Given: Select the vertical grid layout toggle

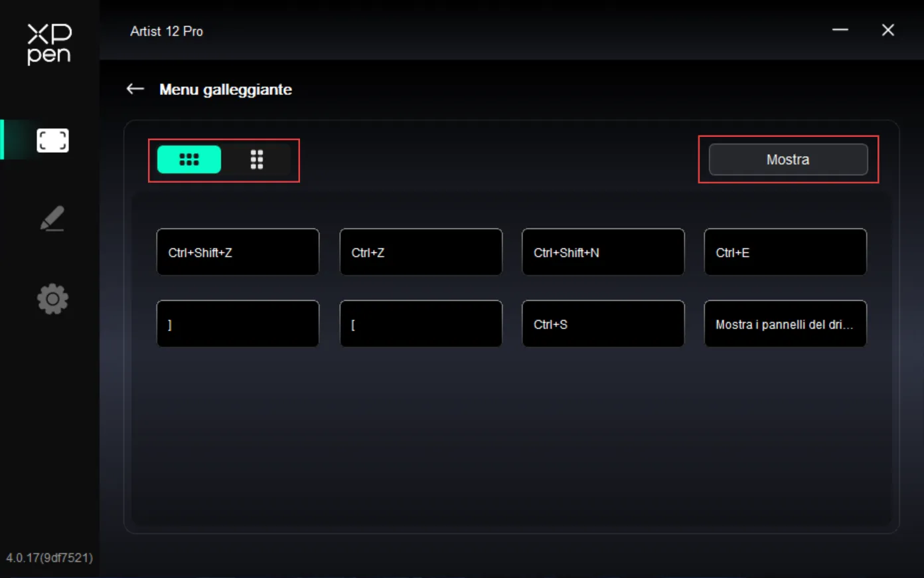Looking at the screenshot, I should pos(257,159).
